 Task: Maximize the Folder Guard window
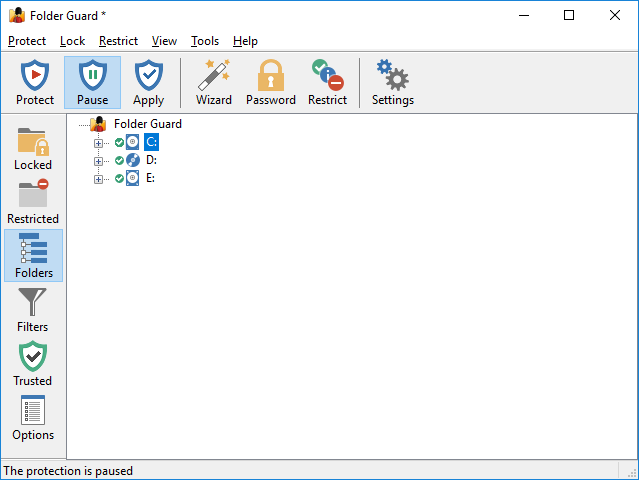[569, 15]
